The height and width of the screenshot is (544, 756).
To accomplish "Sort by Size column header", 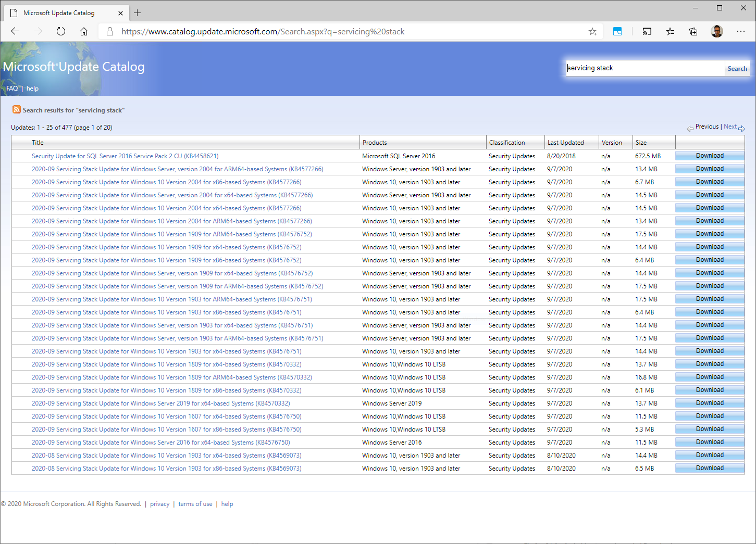I will pos(641,143).
